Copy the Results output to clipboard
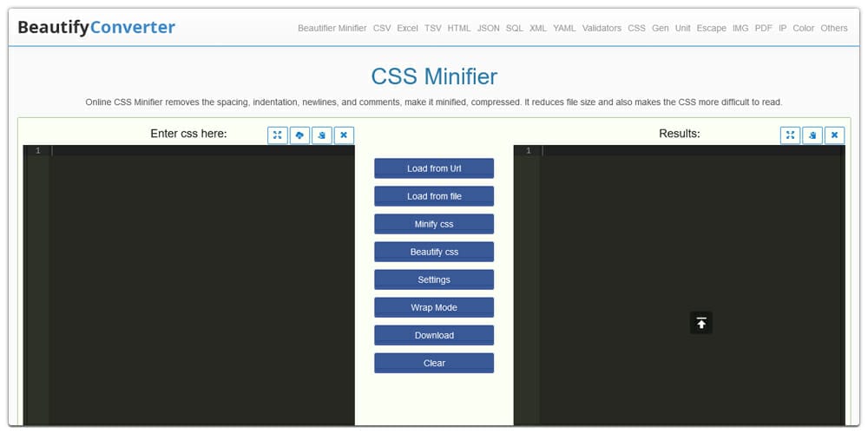868x434 pixels. pos(812,135)
